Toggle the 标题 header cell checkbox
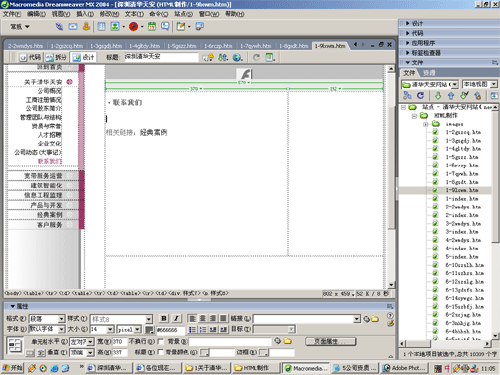Image resolution: width=500 pixels, height=375 pixels. point(161,352)
